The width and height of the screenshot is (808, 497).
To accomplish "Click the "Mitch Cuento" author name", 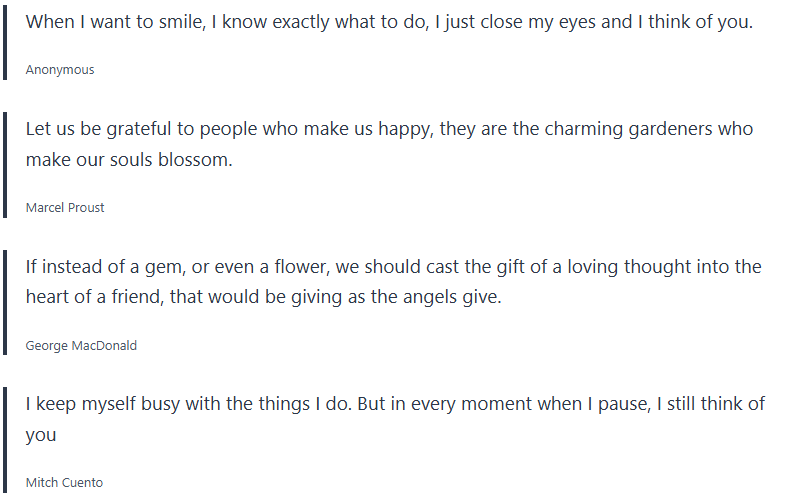I will 64,483.
